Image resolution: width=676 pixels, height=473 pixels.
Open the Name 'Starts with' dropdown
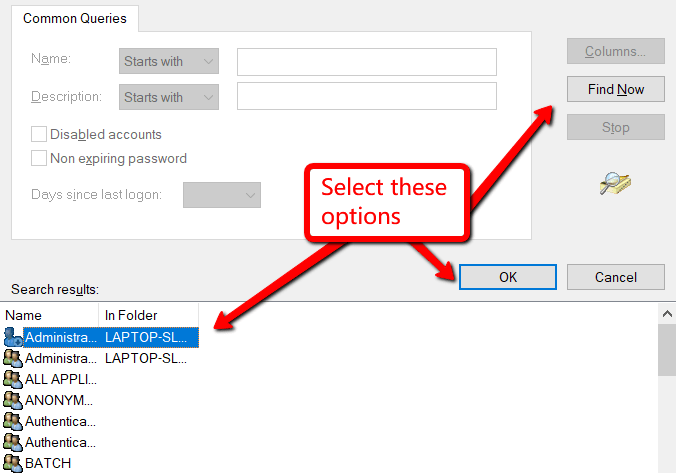tap(168, 61)
